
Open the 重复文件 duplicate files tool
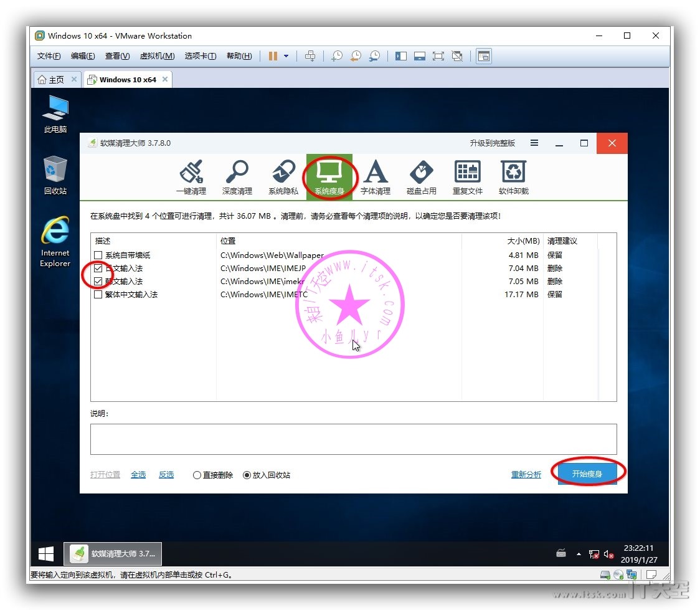point(468,178)
